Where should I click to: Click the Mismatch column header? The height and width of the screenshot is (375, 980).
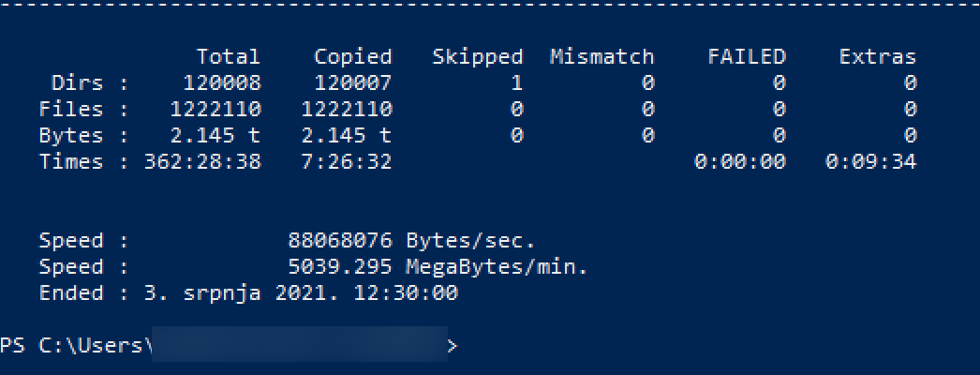click(601, 57)
